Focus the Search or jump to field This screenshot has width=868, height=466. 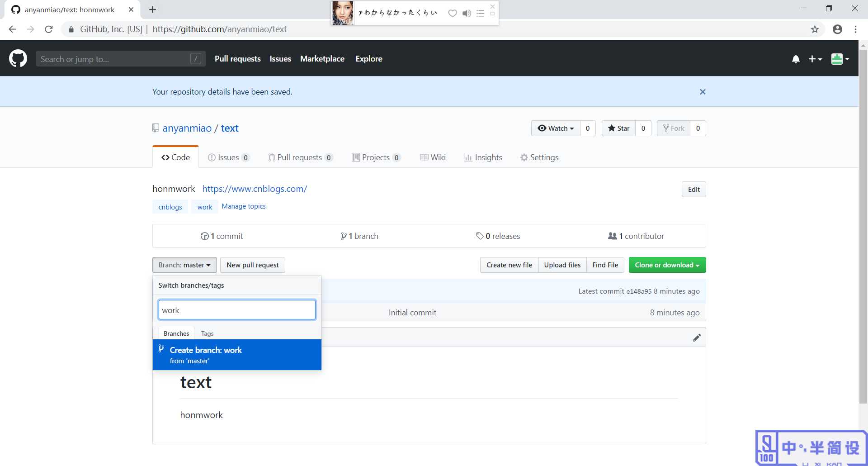121,59
